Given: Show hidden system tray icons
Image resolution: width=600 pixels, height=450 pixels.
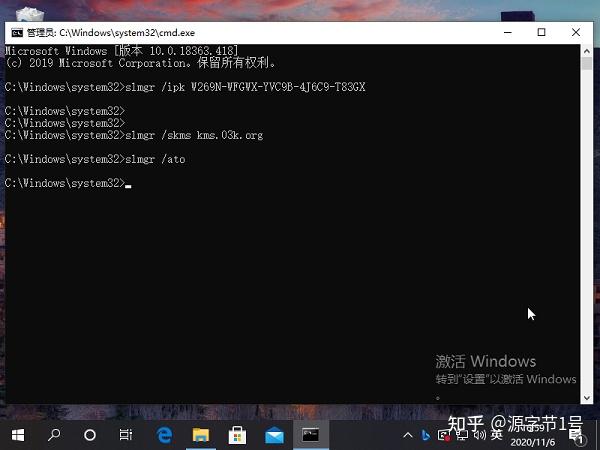Looking at the screenshot, I should coord(408,435).
